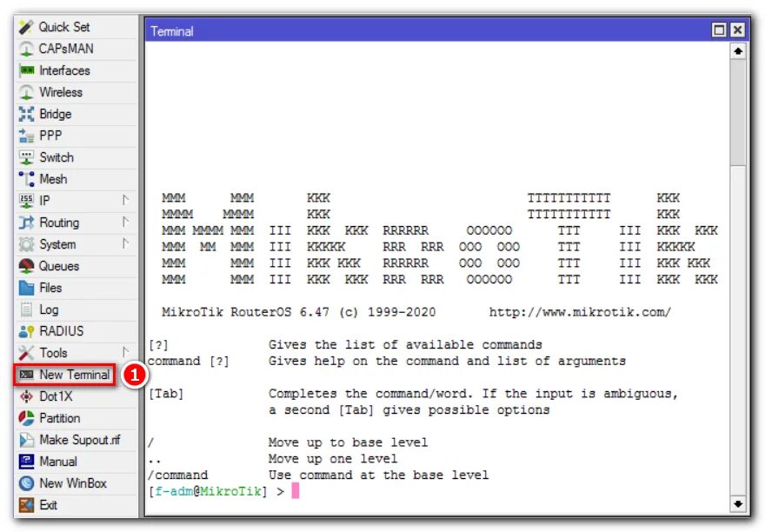765x532 pixels.
Task: Click the Log document icon
Action: 26,309
